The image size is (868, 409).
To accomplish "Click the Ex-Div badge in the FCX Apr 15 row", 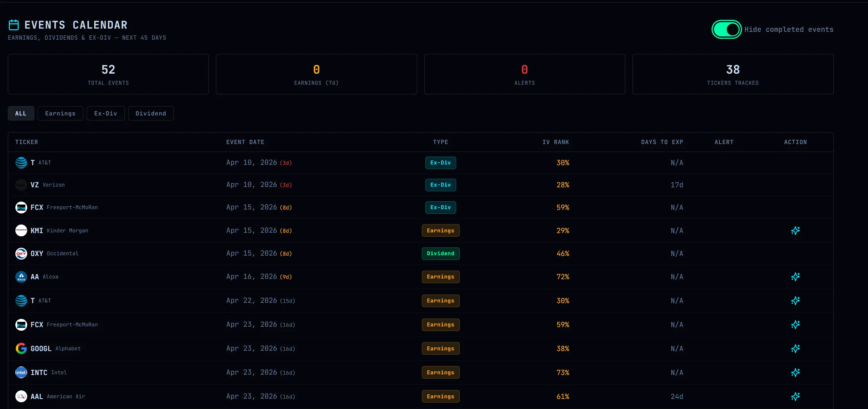I will click(x=440, y=207).
